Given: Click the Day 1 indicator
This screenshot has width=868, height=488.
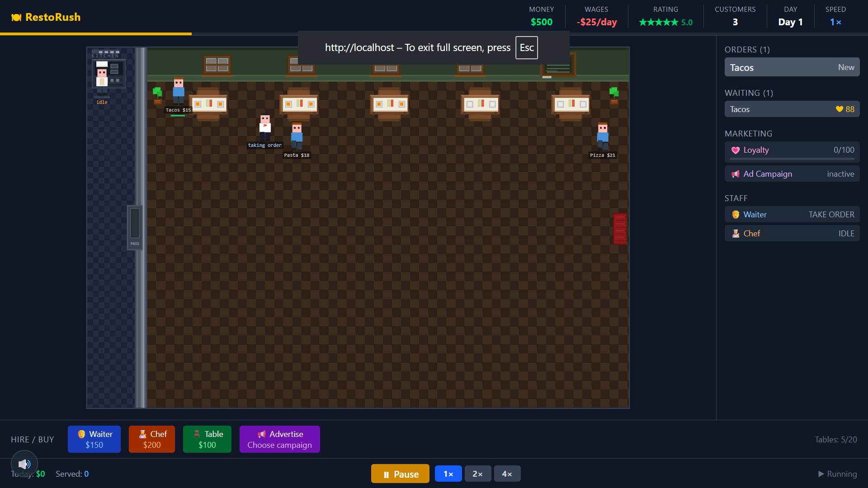Looking at the screenshot, I should 790,22.
